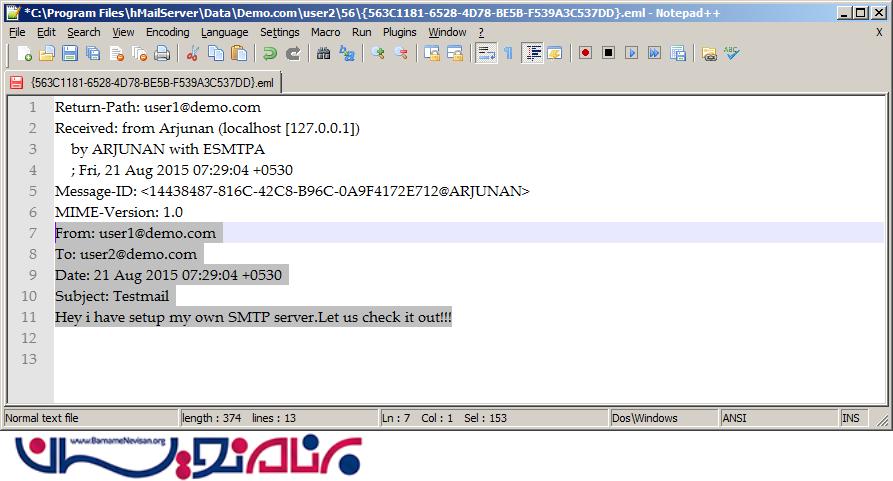The height and width of the screenshot is (481, 893).
Task: Click line number 12 in the margin
Action: coord(29,338)
